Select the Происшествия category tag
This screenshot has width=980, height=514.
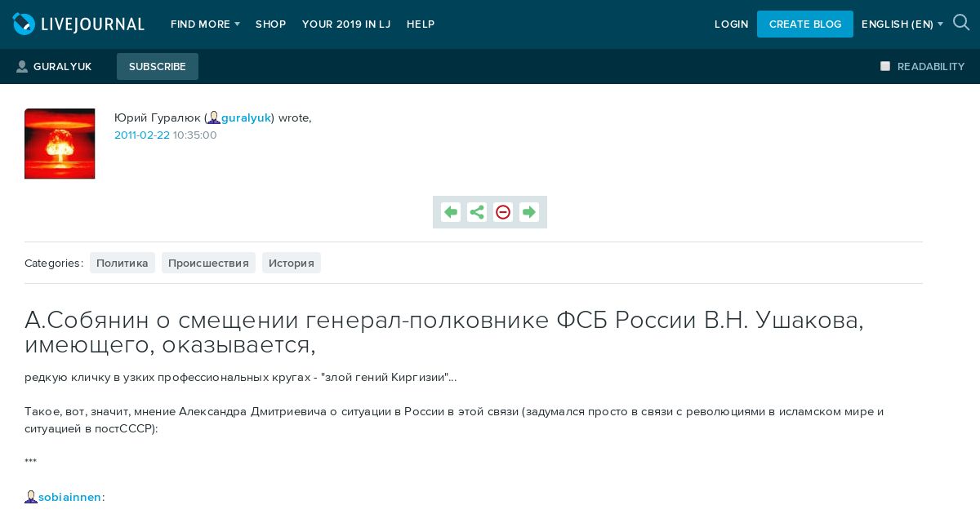coord(208,263)
